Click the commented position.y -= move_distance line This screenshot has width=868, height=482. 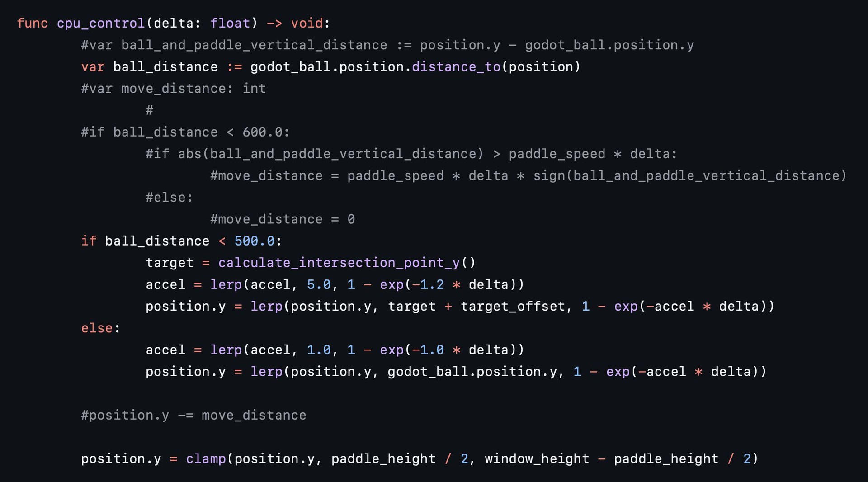193,415
